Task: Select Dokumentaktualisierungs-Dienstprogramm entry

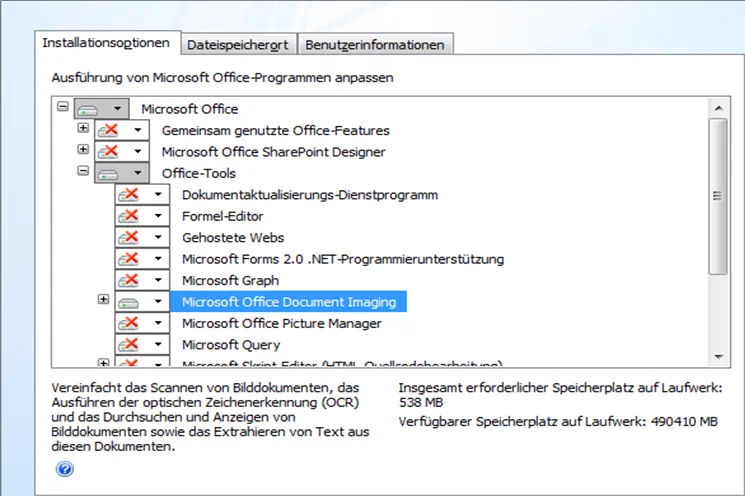Action: point(310,194)
